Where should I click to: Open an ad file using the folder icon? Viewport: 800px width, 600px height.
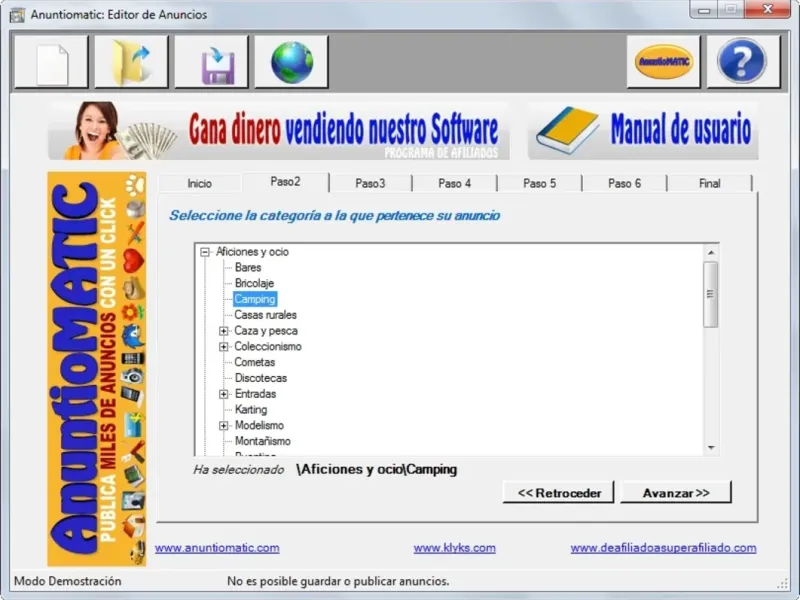click(x=131, y=62)
